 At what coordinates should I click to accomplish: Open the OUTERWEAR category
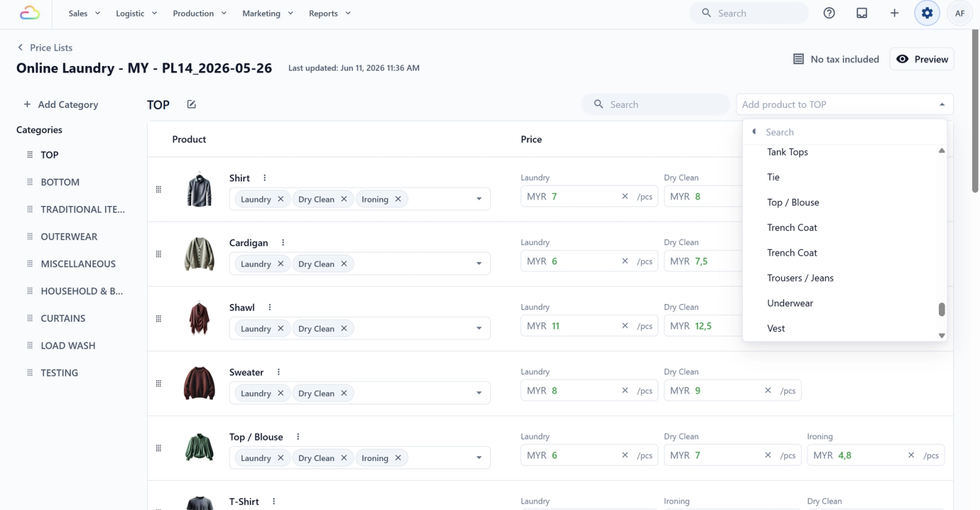tap(69, 237)
